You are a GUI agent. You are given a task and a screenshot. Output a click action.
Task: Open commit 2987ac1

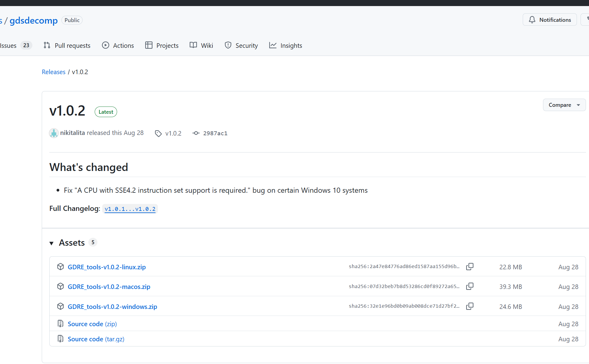[215, 133]
